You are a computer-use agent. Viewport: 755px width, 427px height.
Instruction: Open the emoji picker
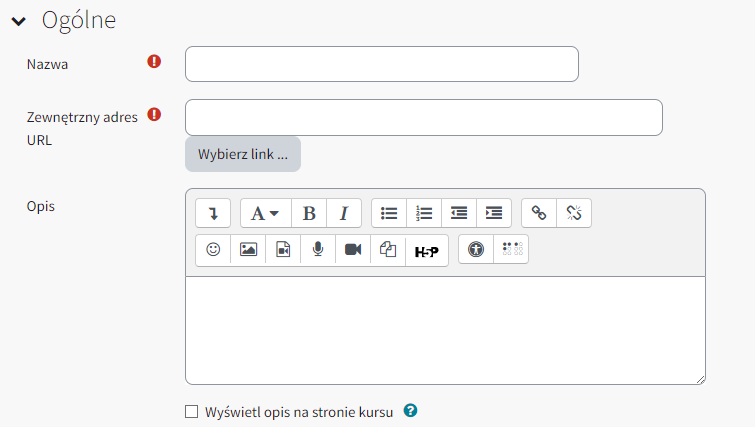(x=213, y=249)
